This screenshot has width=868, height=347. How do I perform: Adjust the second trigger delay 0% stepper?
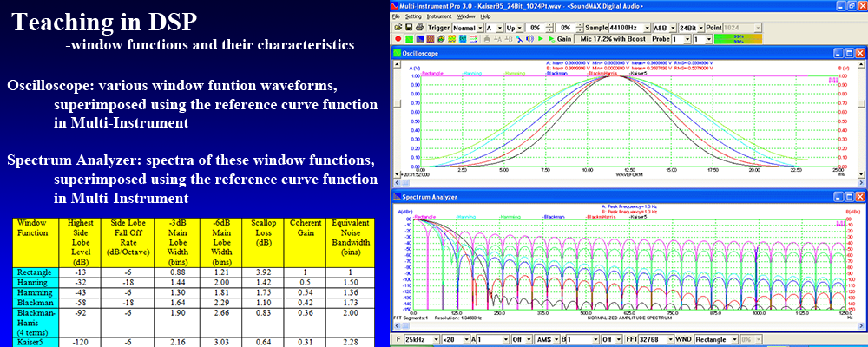[580, 28]
